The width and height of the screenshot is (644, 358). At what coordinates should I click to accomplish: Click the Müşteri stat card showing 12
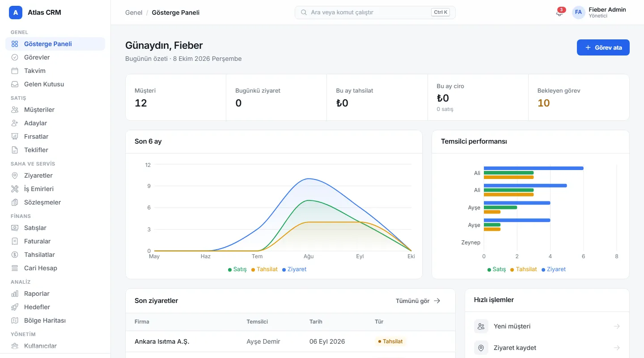176,97
